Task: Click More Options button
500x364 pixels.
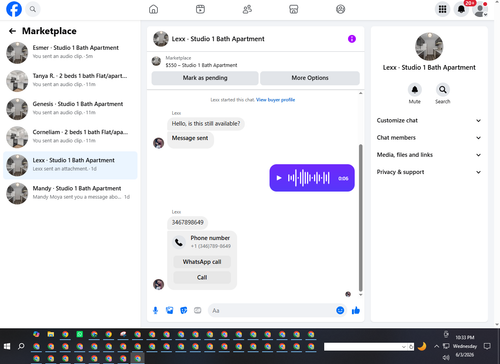Action: click(310, 78)
